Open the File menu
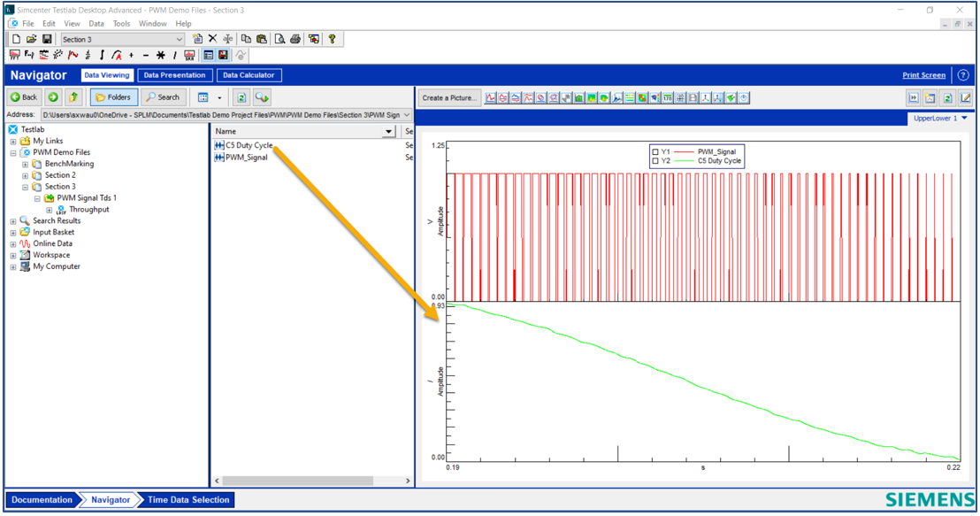This screenshot has width=980, height=516. click(28, 24)
